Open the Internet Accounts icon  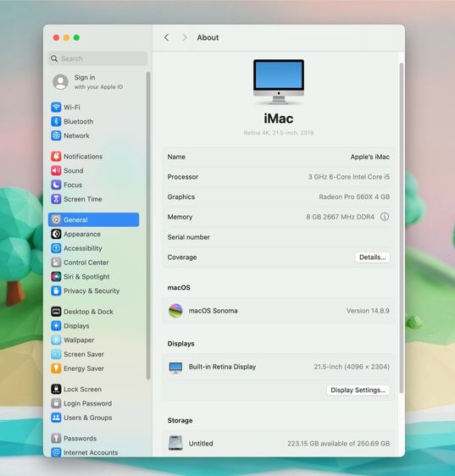click(x=56, y=452)
